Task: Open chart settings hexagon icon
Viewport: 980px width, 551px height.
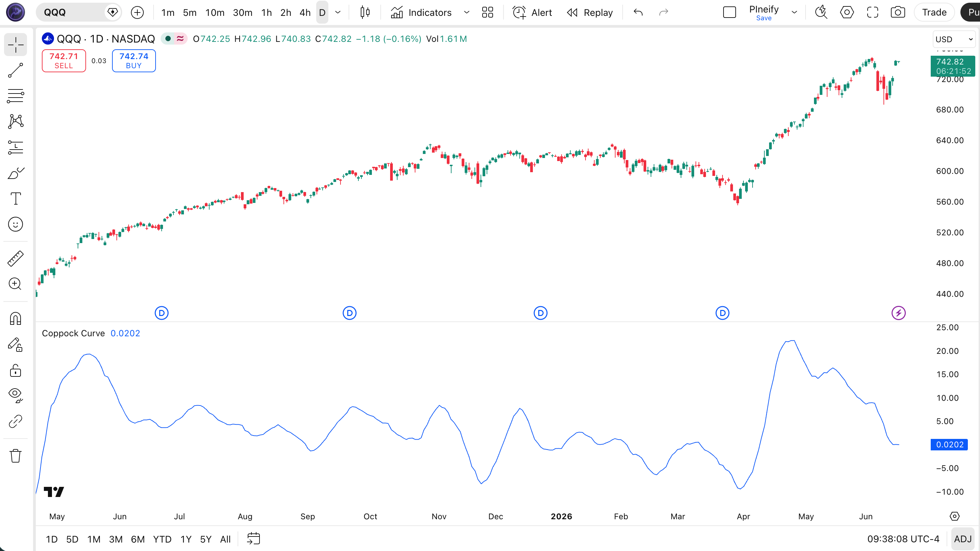Action: (x=847, y=12)
